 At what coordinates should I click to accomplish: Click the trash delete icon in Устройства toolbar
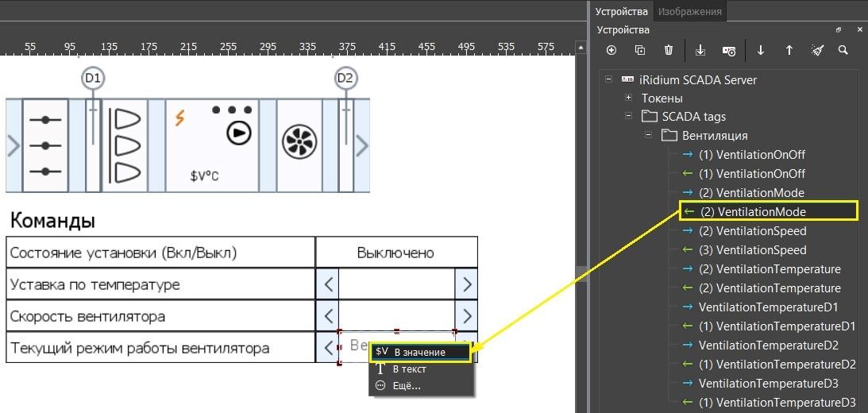pos(669,50)
